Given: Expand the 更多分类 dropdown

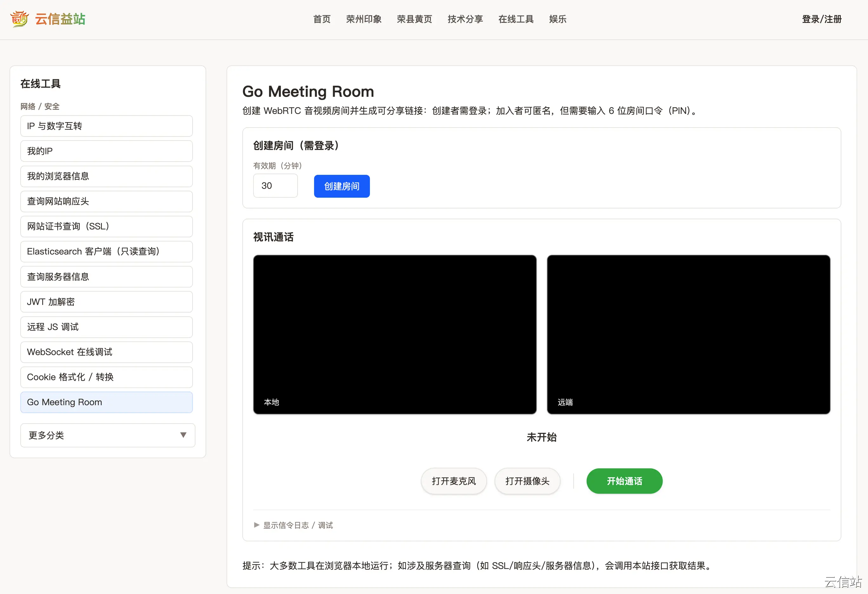Looking at the screenshot, I should tap(108, 435).
